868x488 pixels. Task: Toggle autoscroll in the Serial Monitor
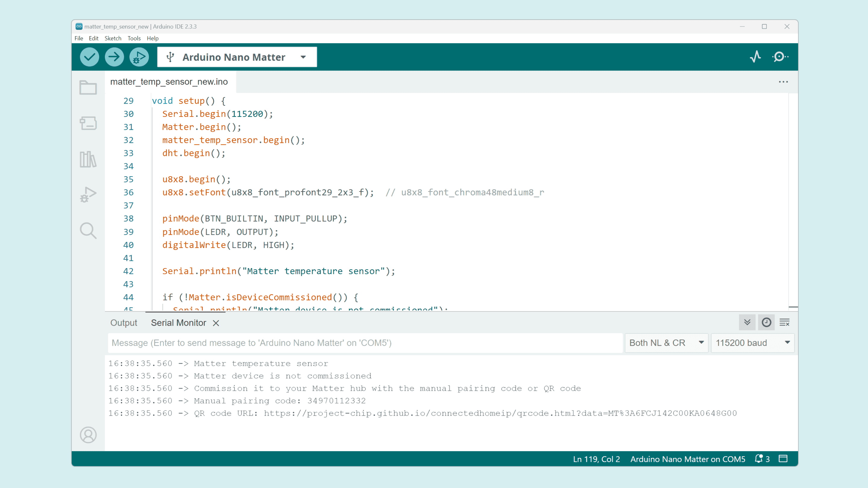(x=747, y=322)
